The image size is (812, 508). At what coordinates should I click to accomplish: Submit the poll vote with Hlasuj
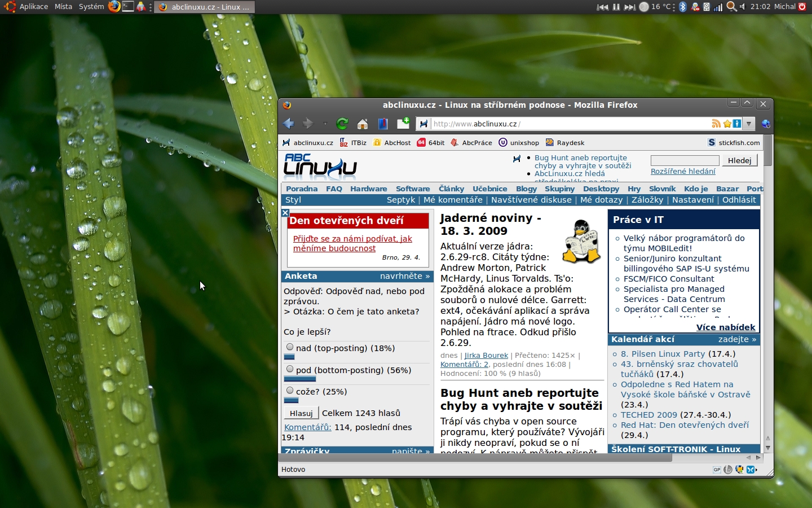pos(301,413)
